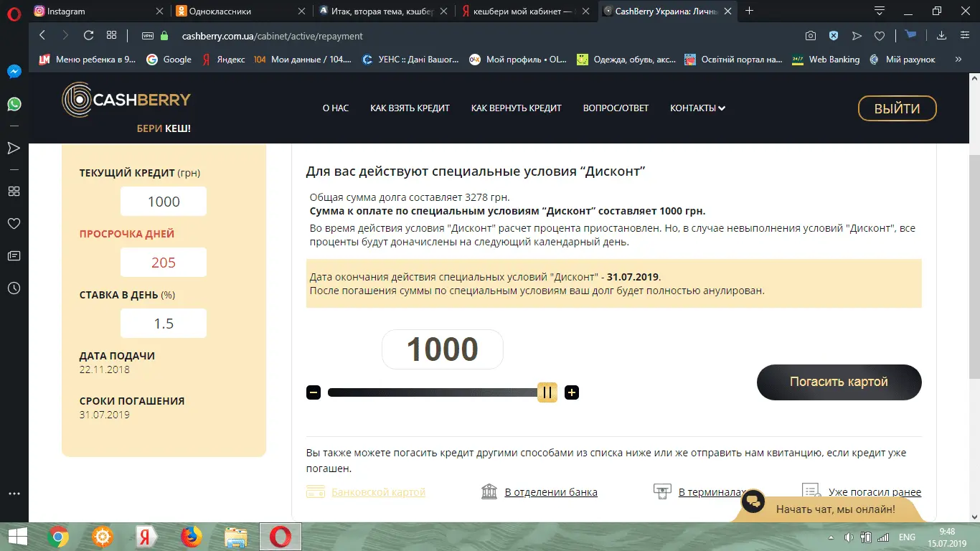The image size is (980, 551).
Task: Open WhatsApp in the Opera sidebar
Action: tap(14, 104)
